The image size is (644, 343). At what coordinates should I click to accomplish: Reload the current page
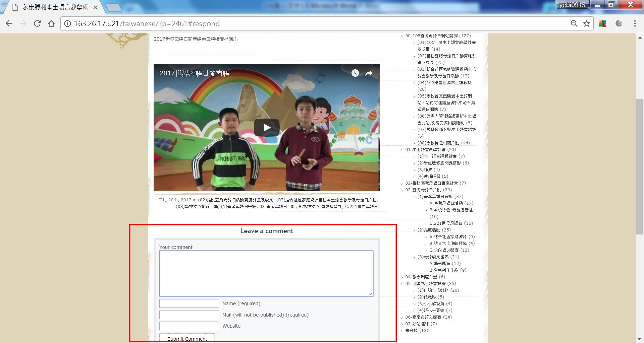coord(37,23)
